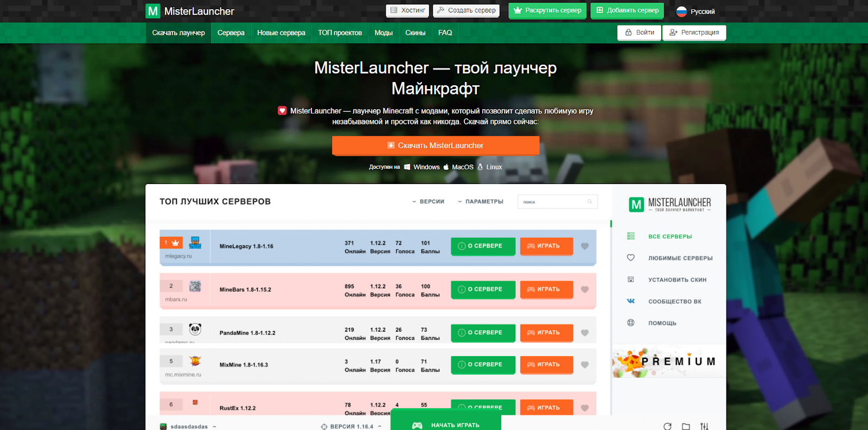
Task: Favorite PandaMine with the heart
Action: coord(585,333)
